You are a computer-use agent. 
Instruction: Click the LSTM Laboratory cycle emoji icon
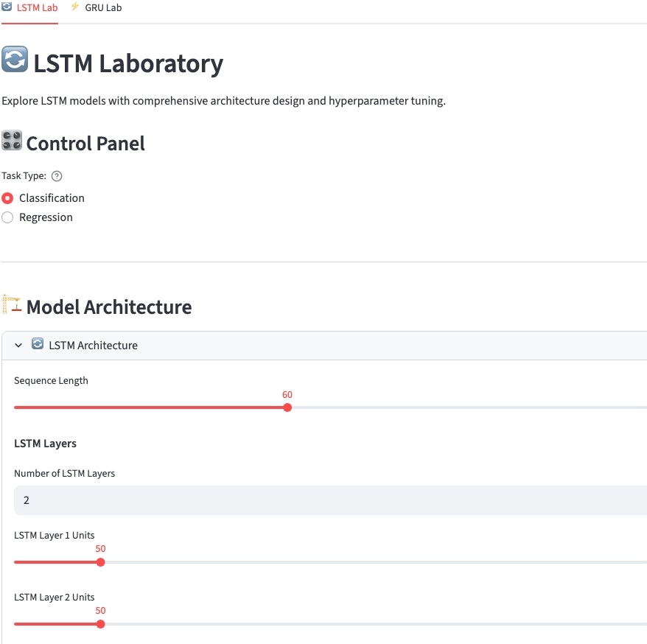coord(15,60)
